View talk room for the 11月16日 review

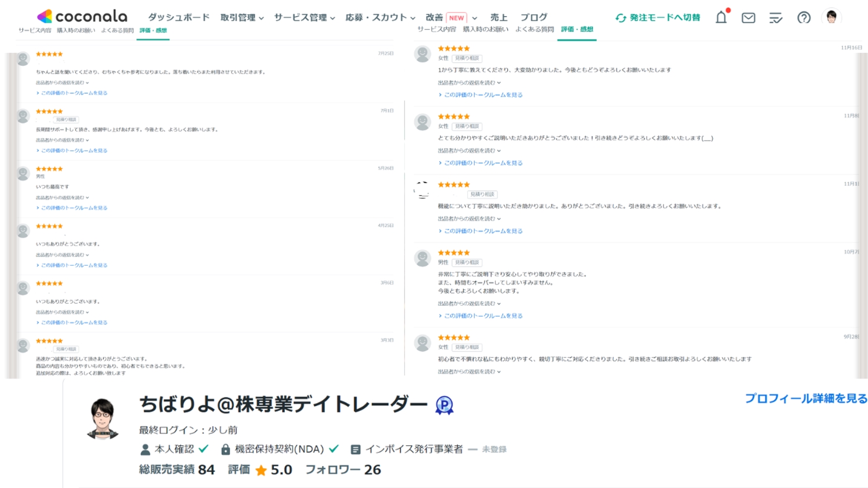[x=481, y=95]
